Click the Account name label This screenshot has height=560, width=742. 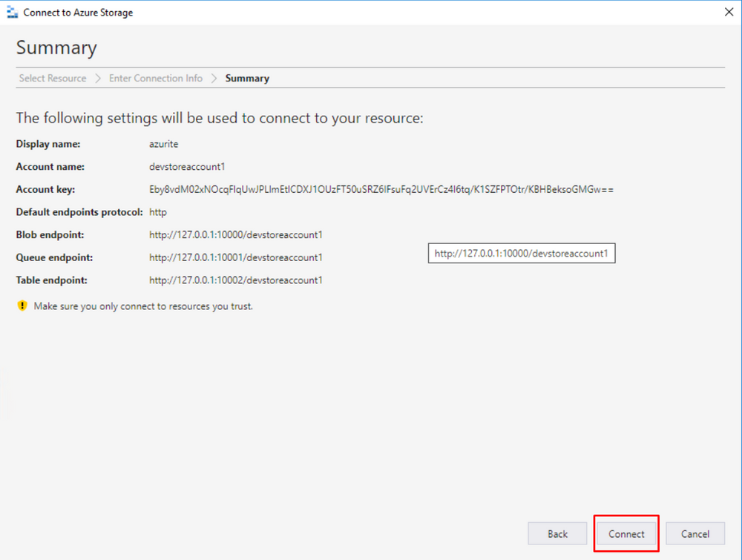pyautogui.click(x=50, y=166)
